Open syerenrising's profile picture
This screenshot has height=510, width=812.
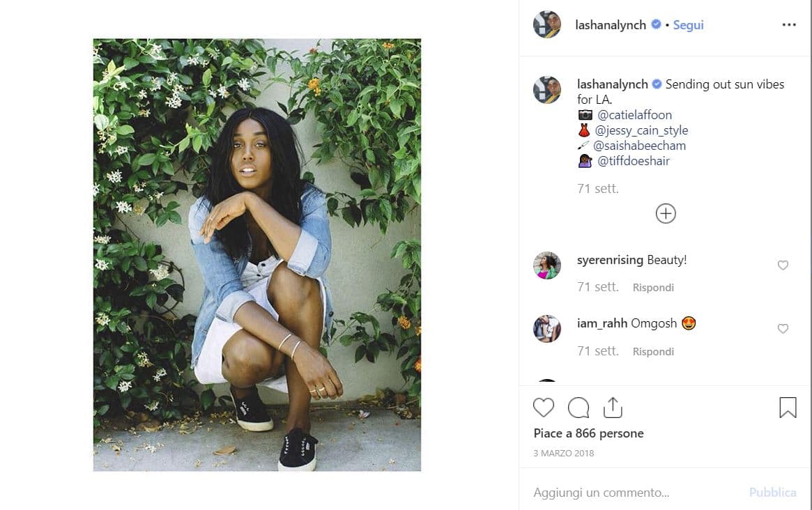tap(547, 265)
